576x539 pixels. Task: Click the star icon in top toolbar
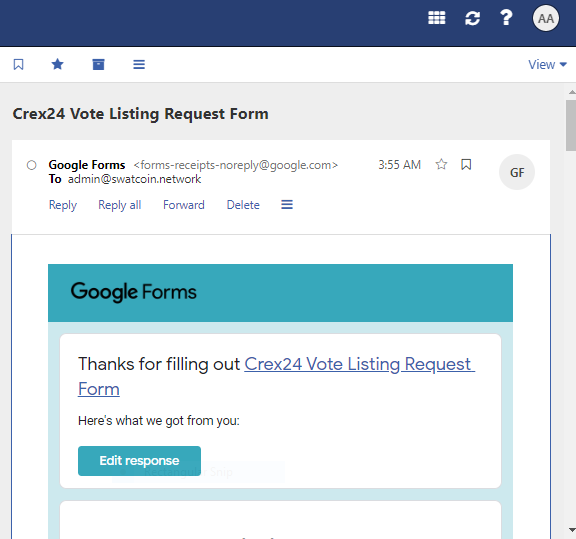57,64
